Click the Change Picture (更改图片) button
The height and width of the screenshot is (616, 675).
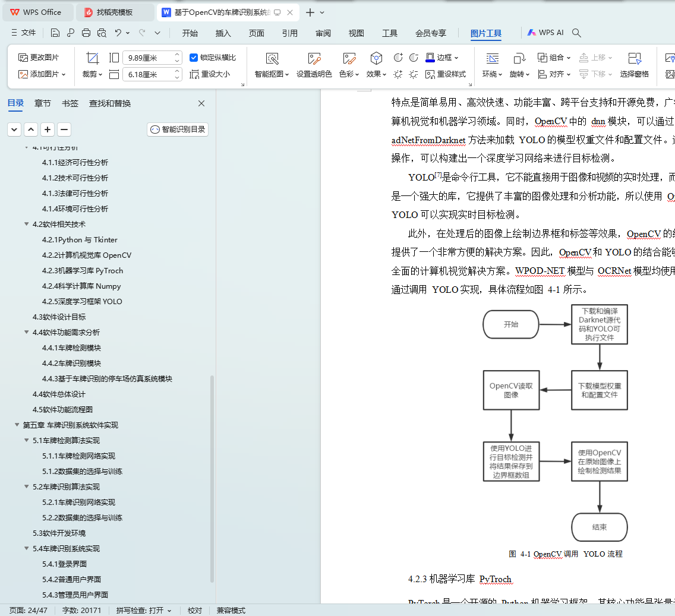pyautogui.click(x=38, y=57)
